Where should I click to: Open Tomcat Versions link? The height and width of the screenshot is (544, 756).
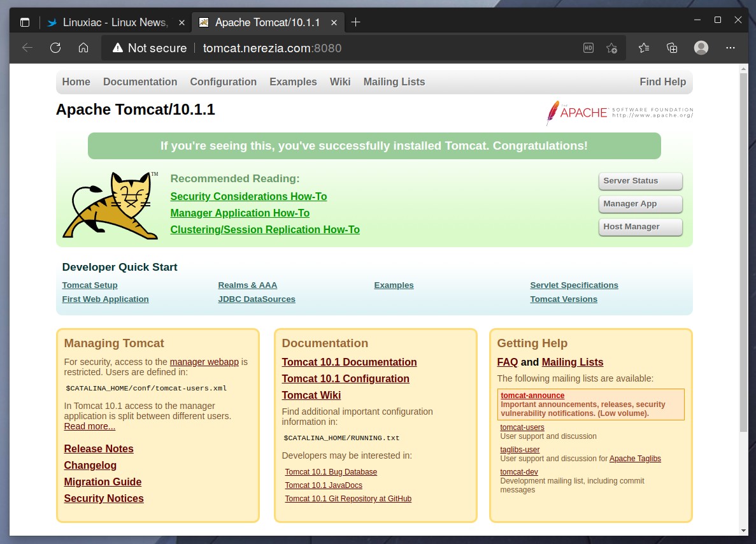564,299
